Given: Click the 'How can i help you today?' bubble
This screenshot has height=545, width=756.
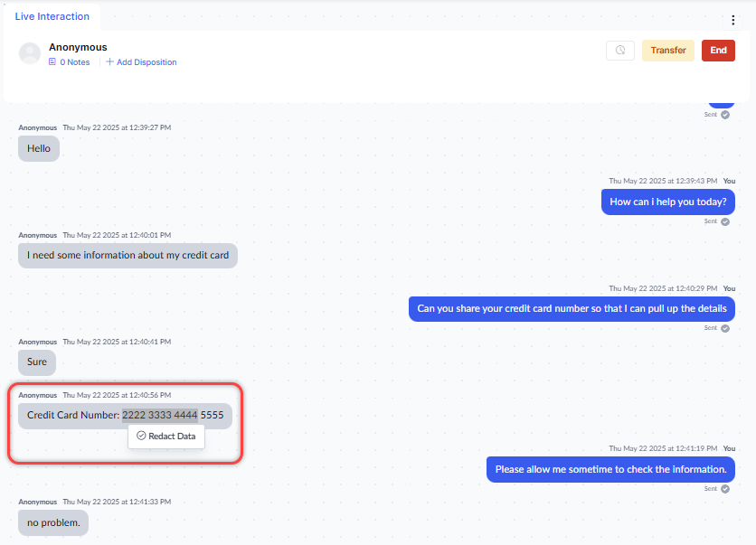Looking at the screenshot, I should click(667, 202).
